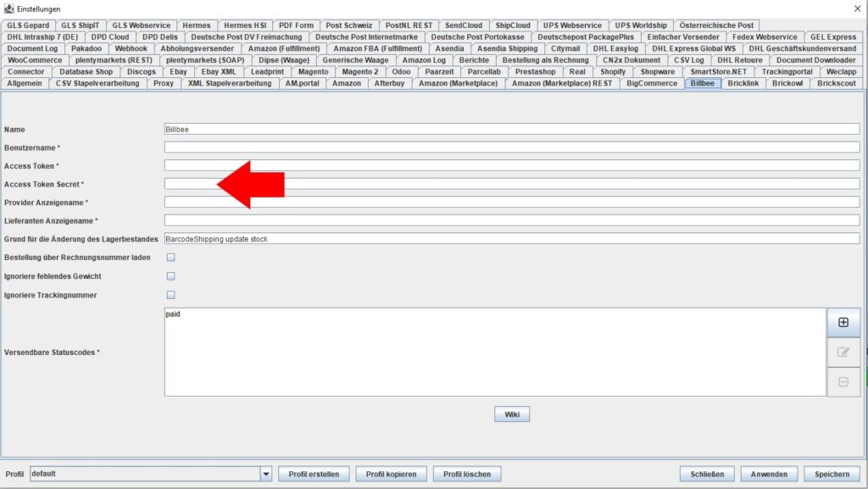Toggle Ignoriere Trackingnummer checkbox
This screenshot has height=489, width=868.
pos(171,295)
